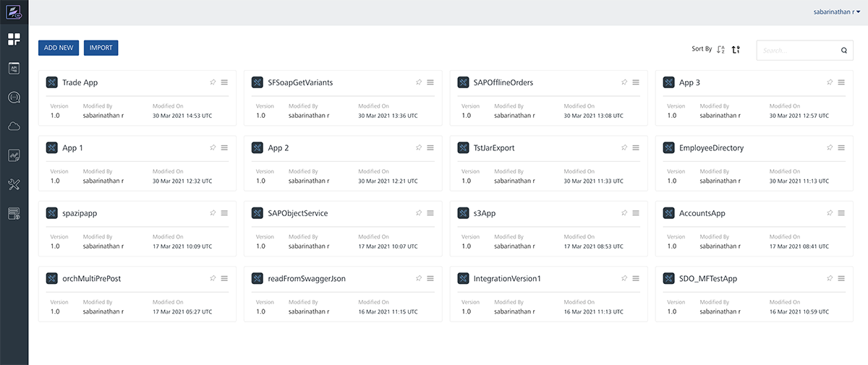Click the crossed tools icon in sidebar

click(x=14, y=185)
